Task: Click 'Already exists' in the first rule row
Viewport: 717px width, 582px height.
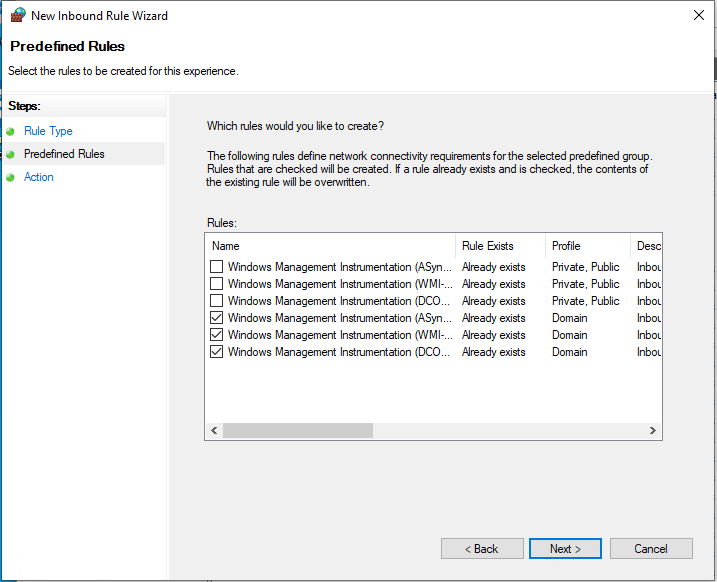Action: [x=493, y=267]
